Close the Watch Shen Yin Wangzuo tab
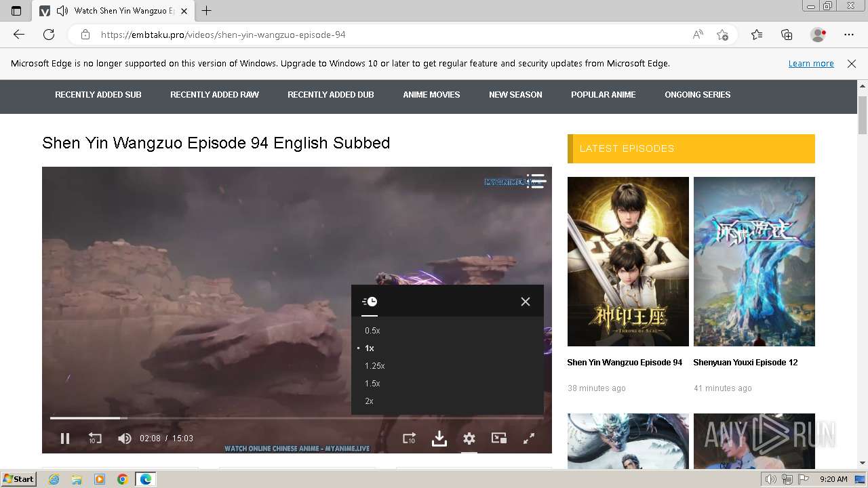This screenshot has height=488, width=868. (184, 11)
